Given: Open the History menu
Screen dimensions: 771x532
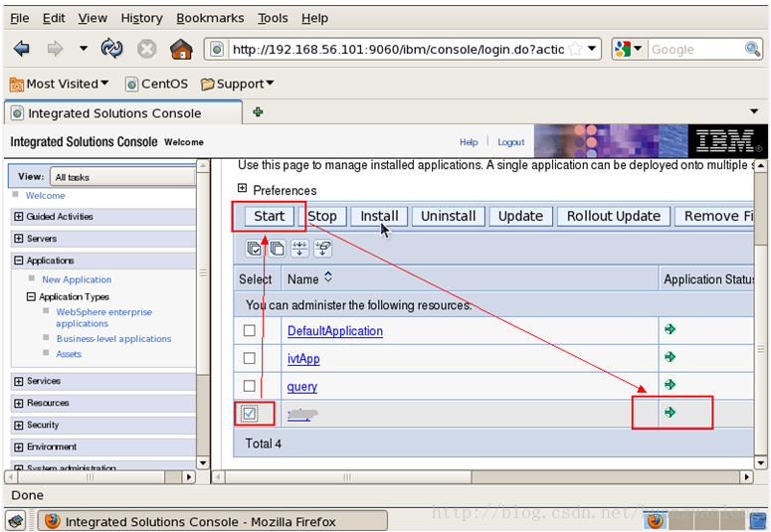Looking at the screenshot, I should click(141, 18).
